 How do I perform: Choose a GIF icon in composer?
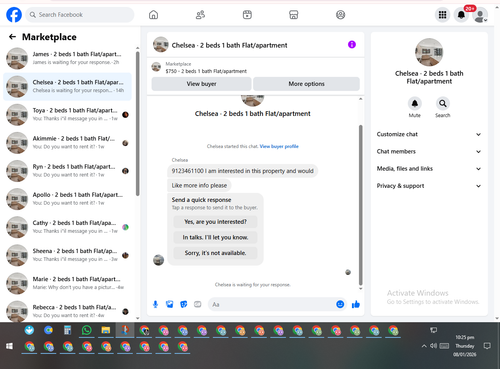198,304
